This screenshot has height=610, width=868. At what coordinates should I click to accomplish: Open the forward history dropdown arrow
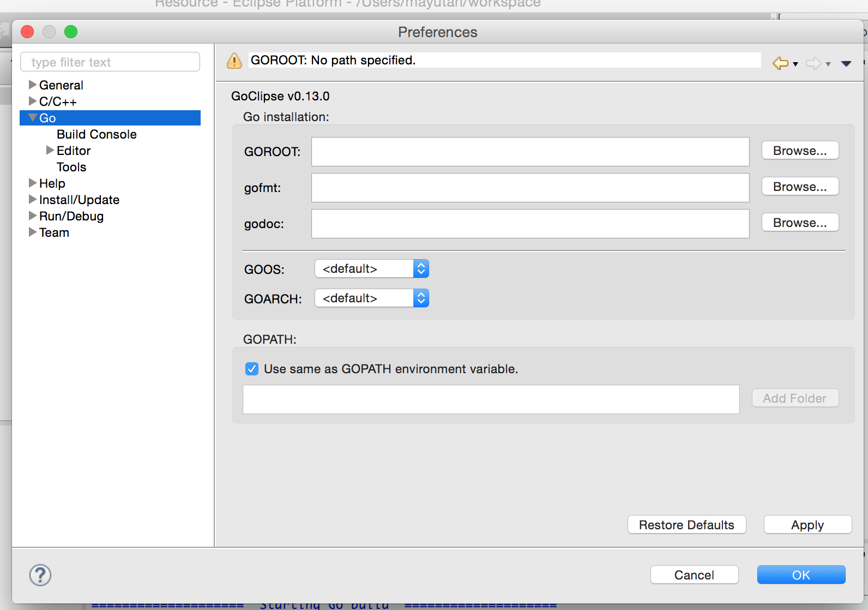point(828,64)
